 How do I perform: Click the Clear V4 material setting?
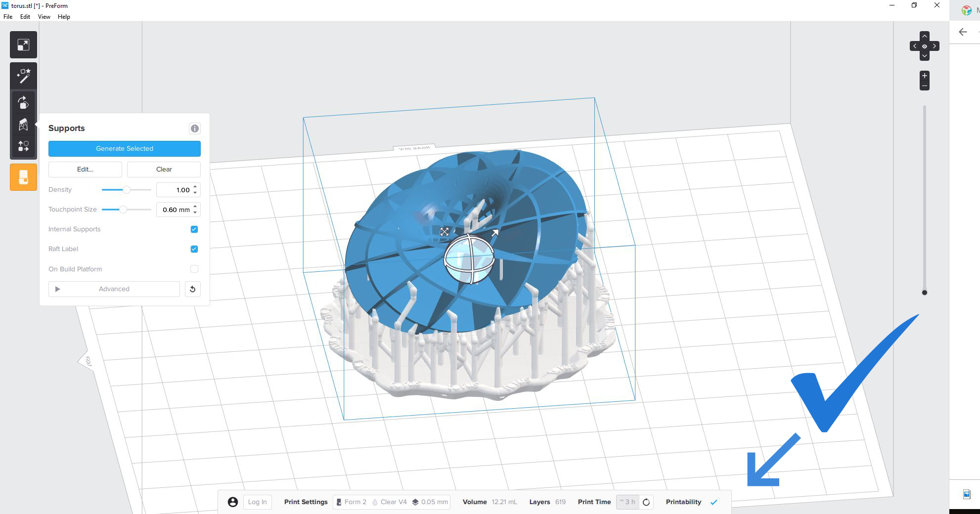[x=390, y=502]
